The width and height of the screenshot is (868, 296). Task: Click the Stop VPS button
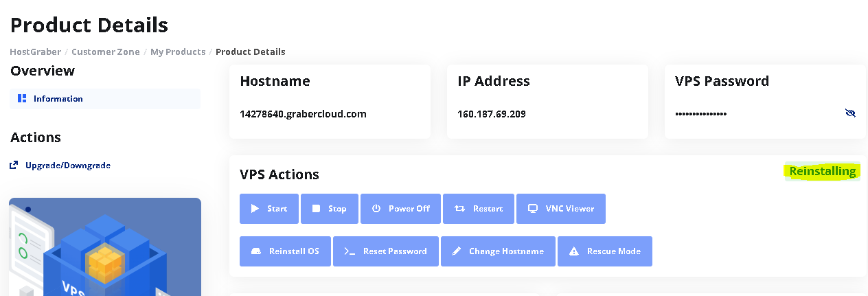click(330, 209)
